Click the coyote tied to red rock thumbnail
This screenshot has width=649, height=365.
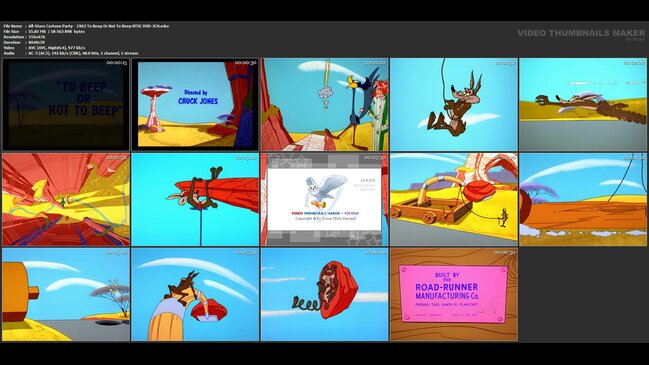pos(195,199)
